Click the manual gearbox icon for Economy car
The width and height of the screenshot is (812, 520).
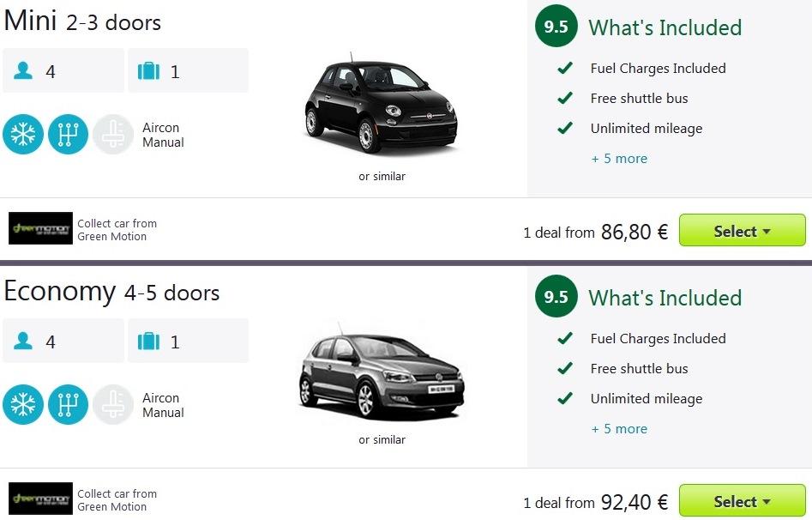(68, 405)
